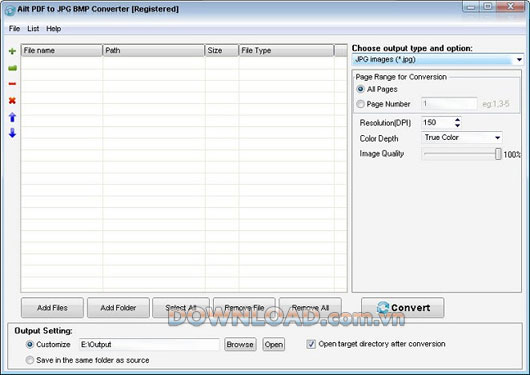Select the Customize output radio button
Screen dimensions: 530x375
click(x=30, y=344)
